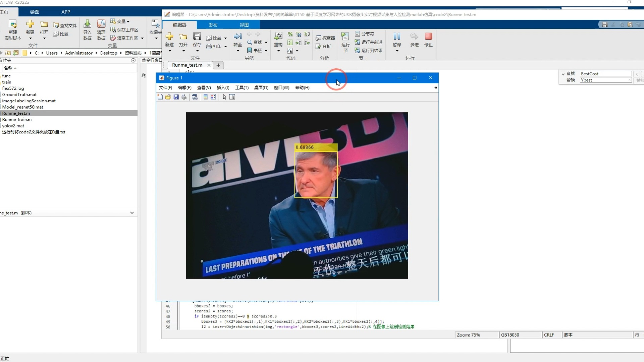The image size is (644, 362).
Task: Expand the Bookmark (书签) dropdown arrow
Action: 266,51
